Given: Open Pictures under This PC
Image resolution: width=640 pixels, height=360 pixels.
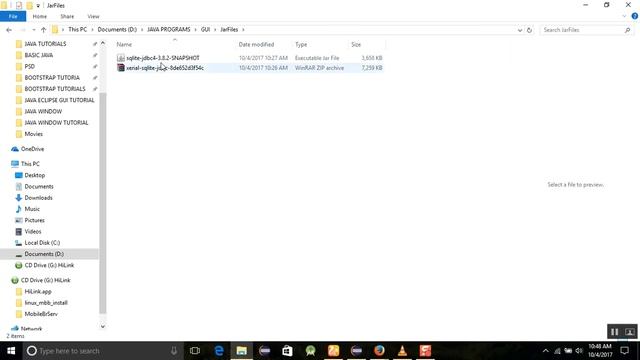Looking at the screenshot, I should click(x=34, y=220).
